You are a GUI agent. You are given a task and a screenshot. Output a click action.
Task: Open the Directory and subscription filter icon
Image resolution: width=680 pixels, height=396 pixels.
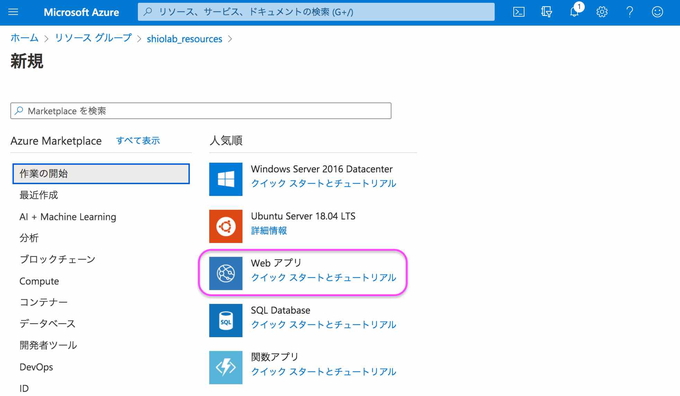point(546,12)
